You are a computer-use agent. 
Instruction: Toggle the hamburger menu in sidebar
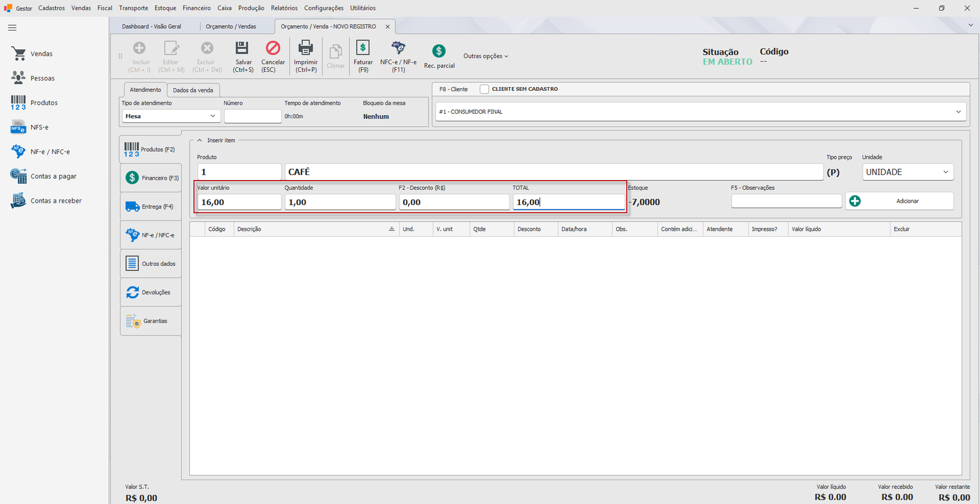click(x=12, y=28)
